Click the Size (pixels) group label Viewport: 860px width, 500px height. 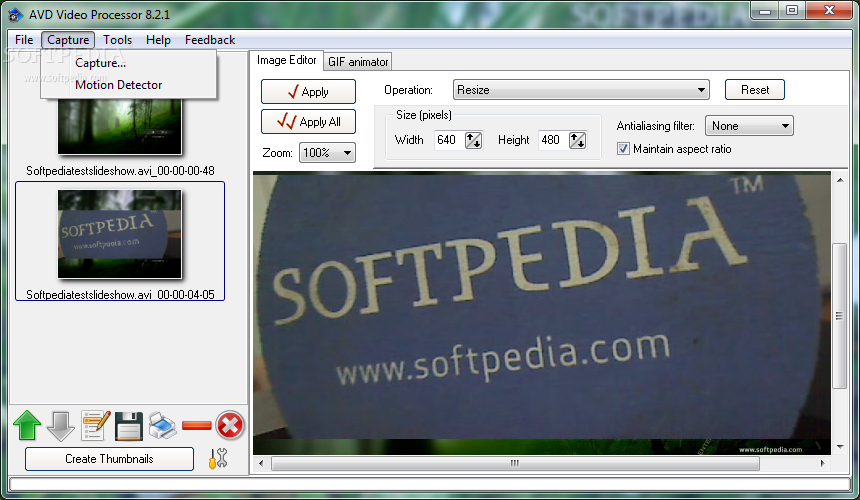pos(423,115)
